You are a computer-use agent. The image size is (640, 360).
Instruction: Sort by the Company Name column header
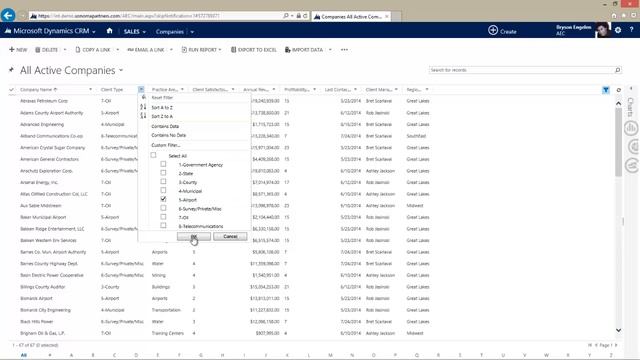pos(39,89)
